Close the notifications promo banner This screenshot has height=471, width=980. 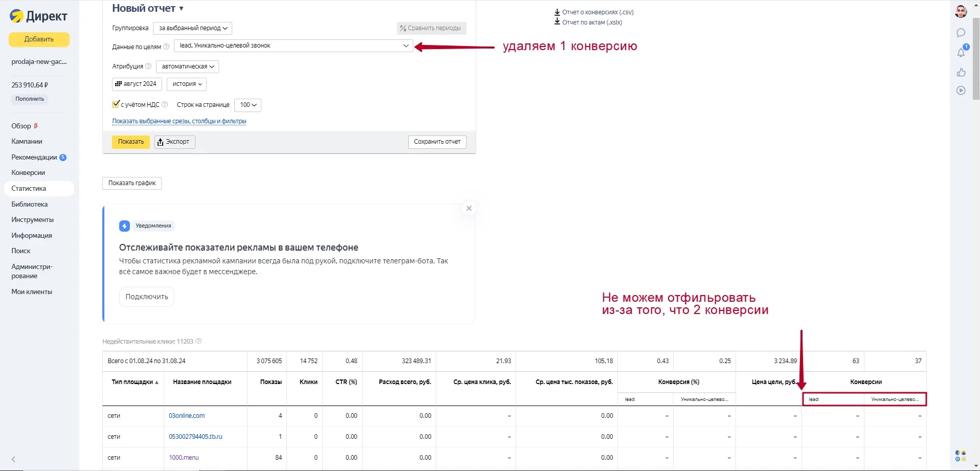(469, 208)
